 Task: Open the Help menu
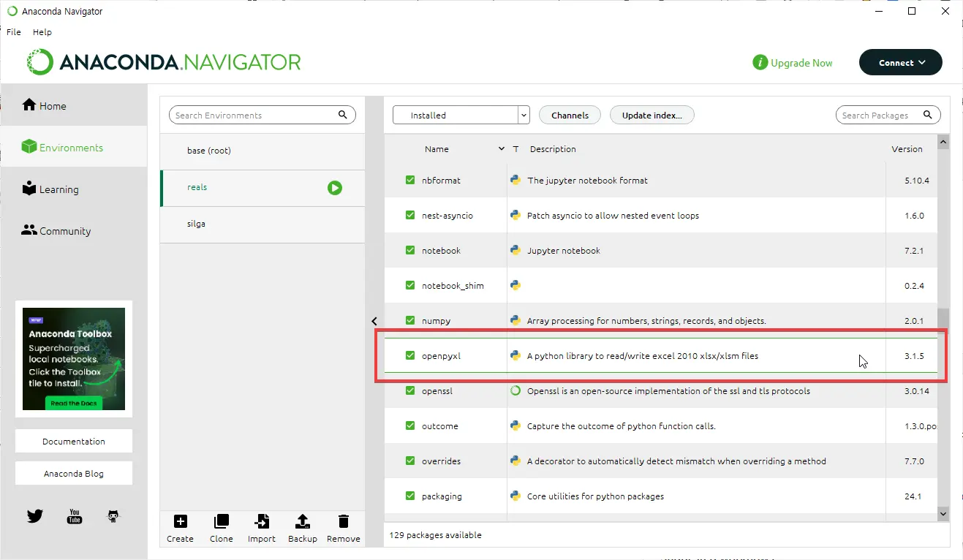42,31
